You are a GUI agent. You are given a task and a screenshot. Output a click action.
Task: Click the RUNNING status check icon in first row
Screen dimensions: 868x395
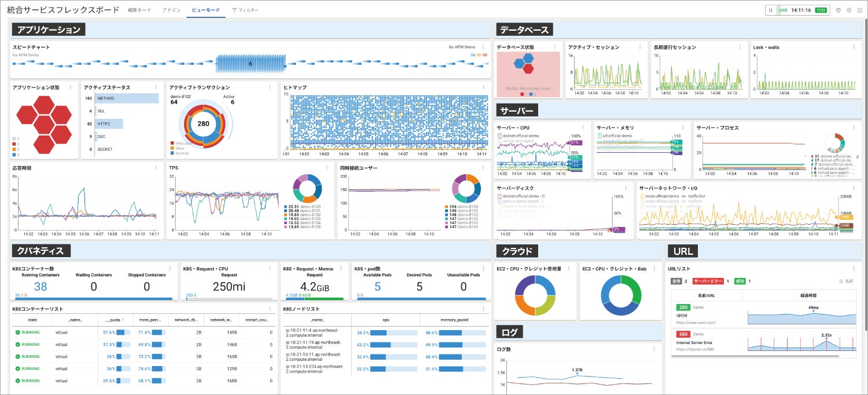(17, 332)
